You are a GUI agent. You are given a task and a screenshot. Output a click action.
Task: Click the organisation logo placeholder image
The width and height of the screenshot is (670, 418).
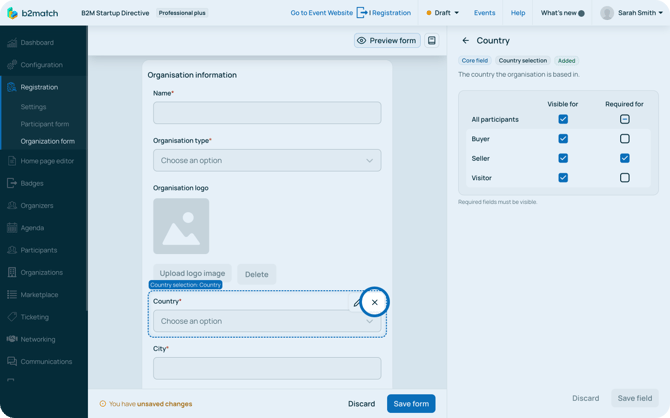(181, 226)
